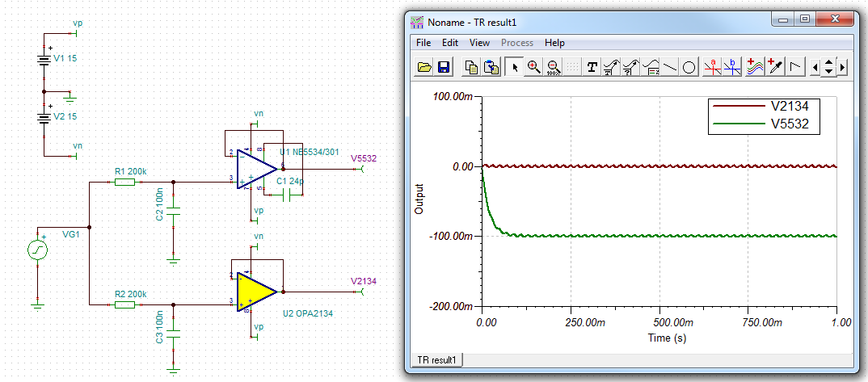868x382 pixels.
Task: Click the legend curve icon
Action: click(x=651, y=67)
